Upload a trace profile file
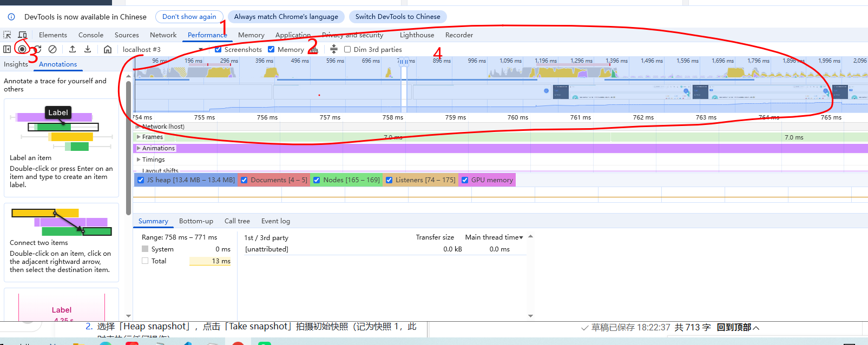This screenshot has height=345, width=868. (x=73, y=49)
